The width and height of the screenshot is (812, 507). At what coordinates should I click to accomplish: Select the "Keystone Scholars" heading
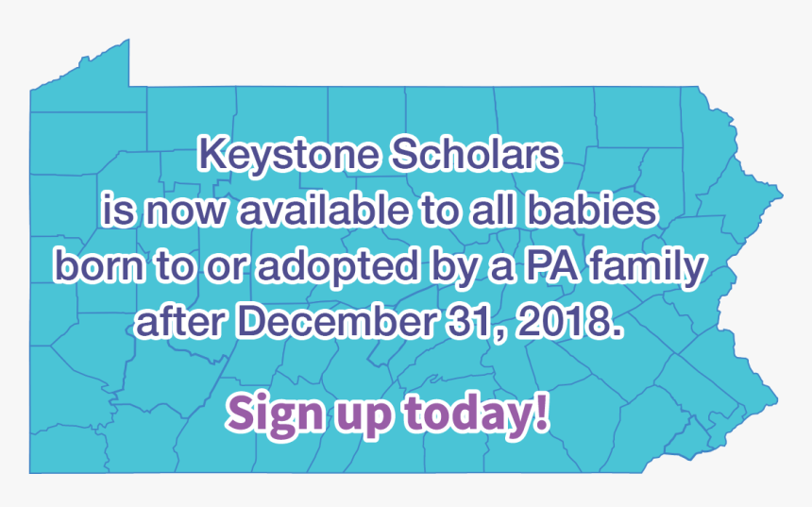click(380, 155)
